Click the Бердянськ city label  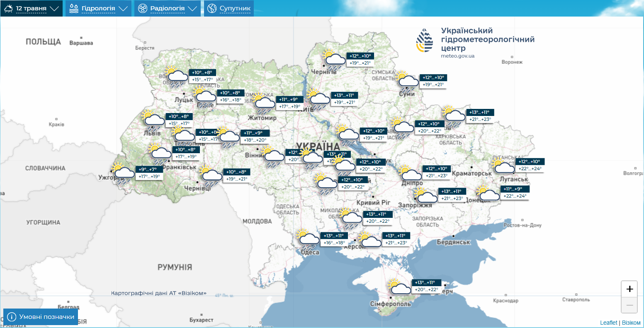(x=453, y=242)
